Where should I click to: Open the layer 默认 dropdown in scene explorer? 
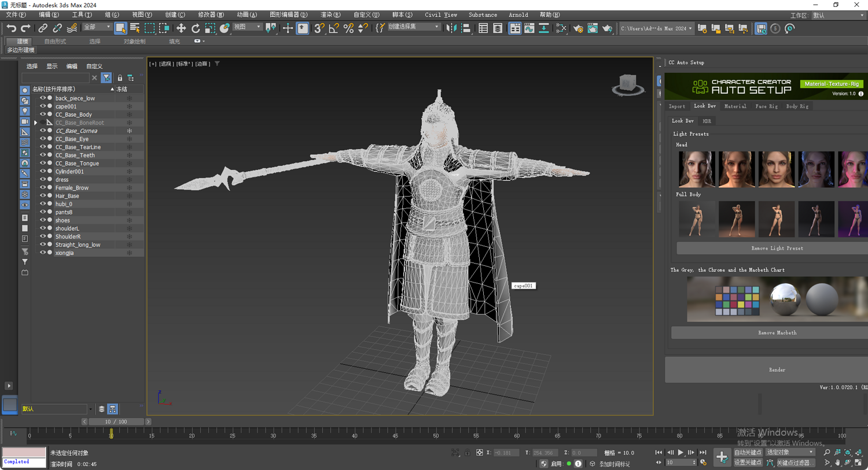pyautogui.click(x=57, y=409)
